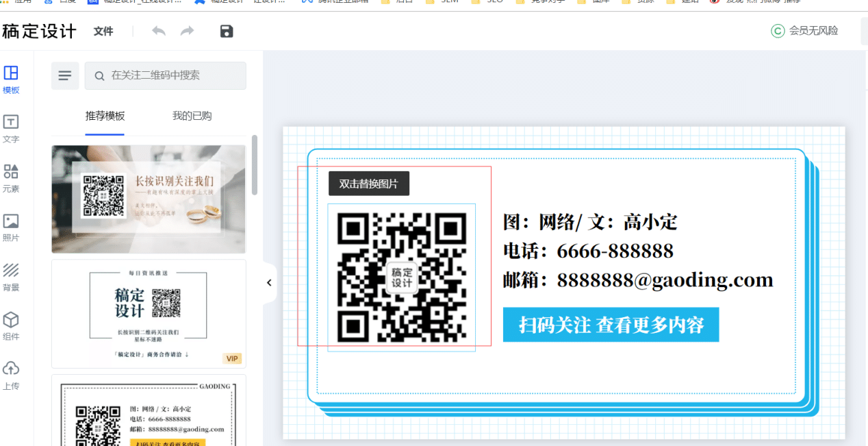Image resolution: width=868 pixels, height=446 pixels.
Task: Select the 电话：6666-888888 text line
Action: (x=589, y=251)
